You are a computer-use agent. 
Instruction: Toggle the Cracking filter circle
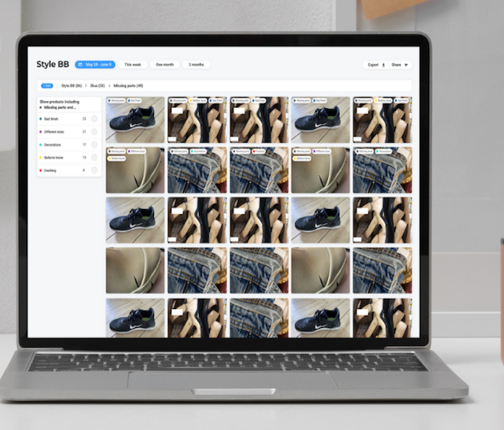[x=94, y=171]
